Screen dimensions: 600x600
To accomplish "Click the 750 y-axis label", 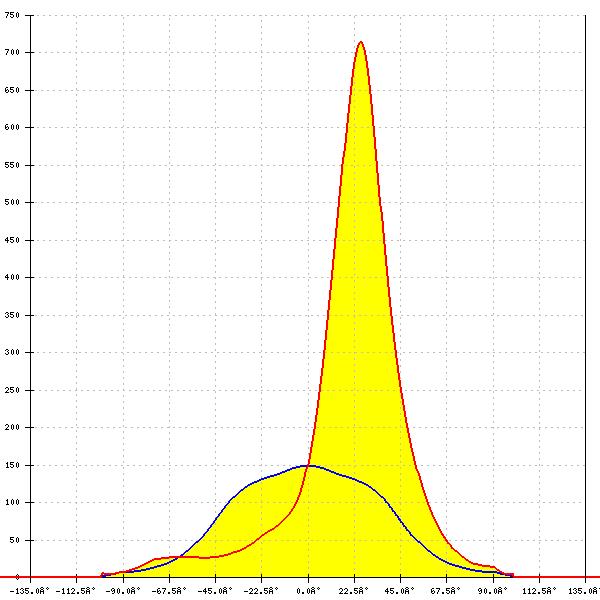I will 12,15.
